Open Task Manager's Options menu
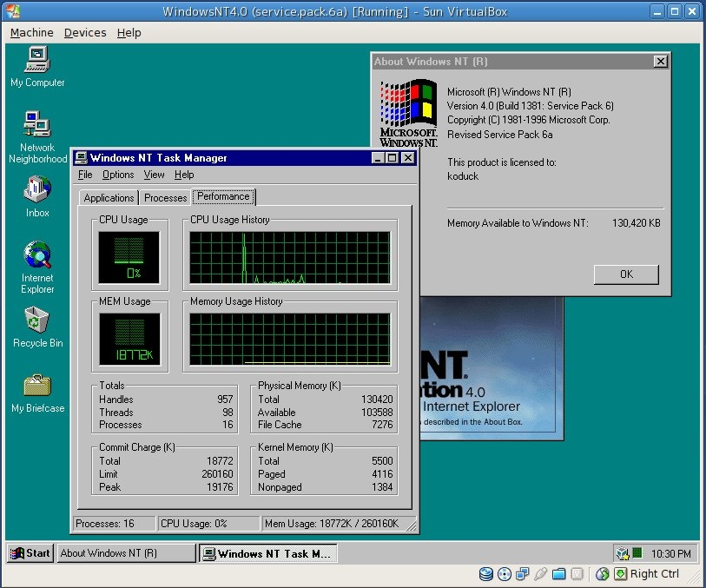Viewport: 706px width, 588px height. pos(118,175)
